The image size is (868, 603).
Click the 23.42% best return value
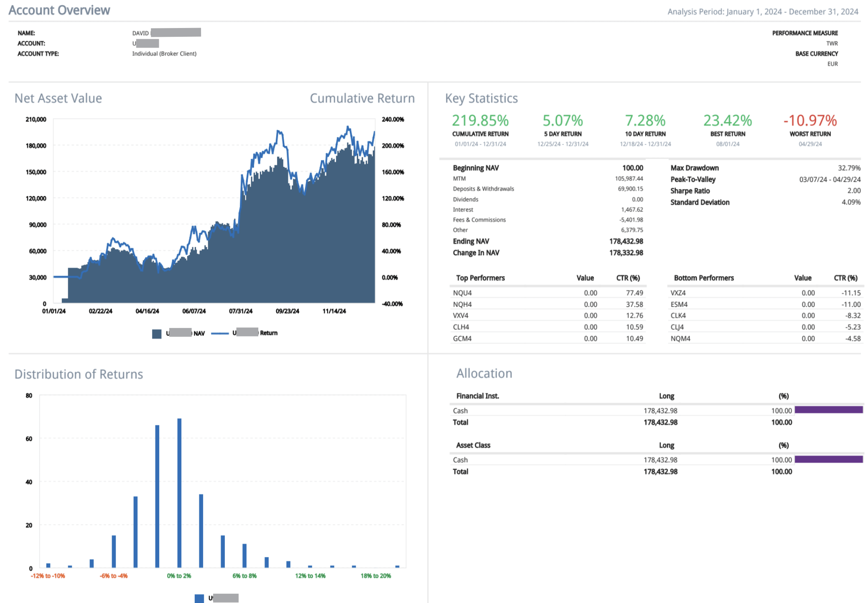tap(727, 121)
